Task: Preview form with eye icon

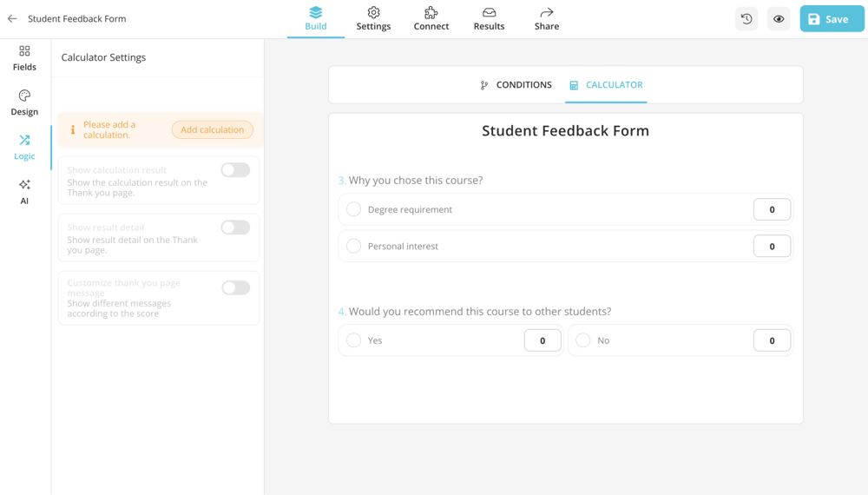Action: (x=779, y=19)
